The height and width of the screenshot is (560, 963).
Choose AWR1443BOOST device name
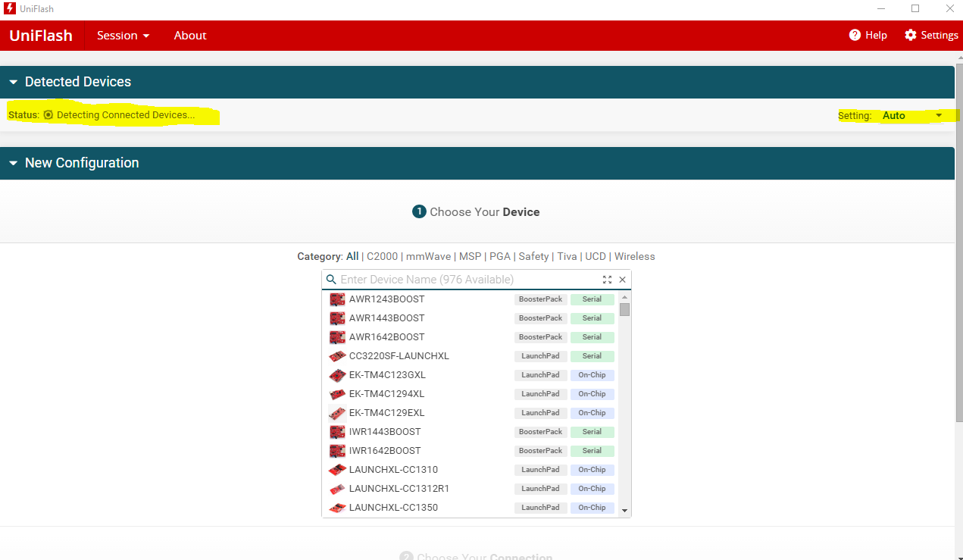point(387,318)
